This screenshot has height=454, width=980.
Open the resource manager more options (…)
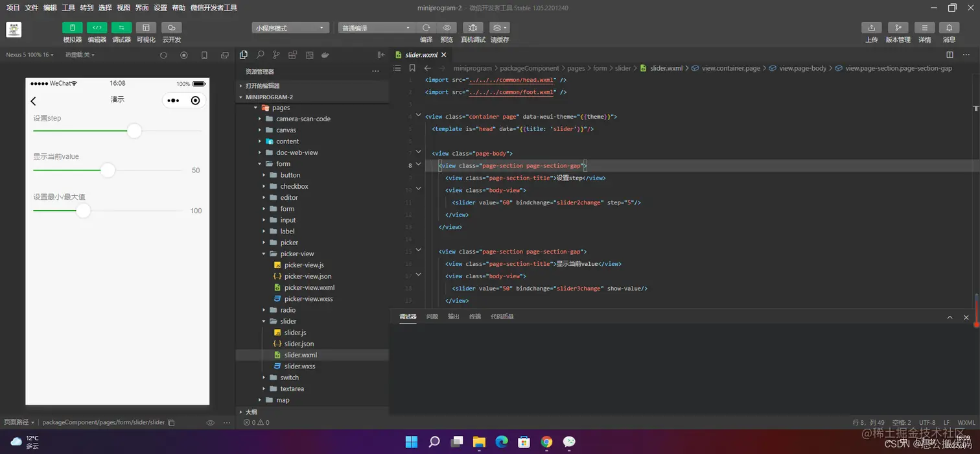[375, 71]
